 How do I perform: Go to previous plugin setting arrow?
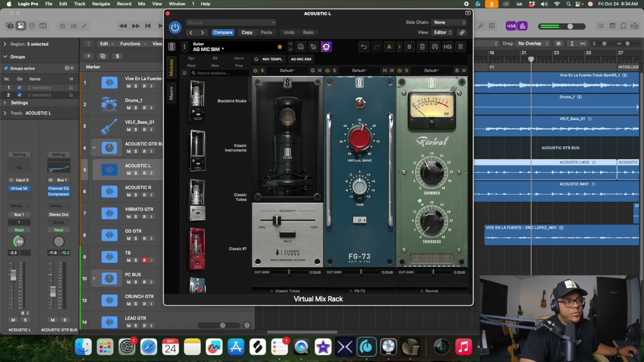click(x=191, y=32)
